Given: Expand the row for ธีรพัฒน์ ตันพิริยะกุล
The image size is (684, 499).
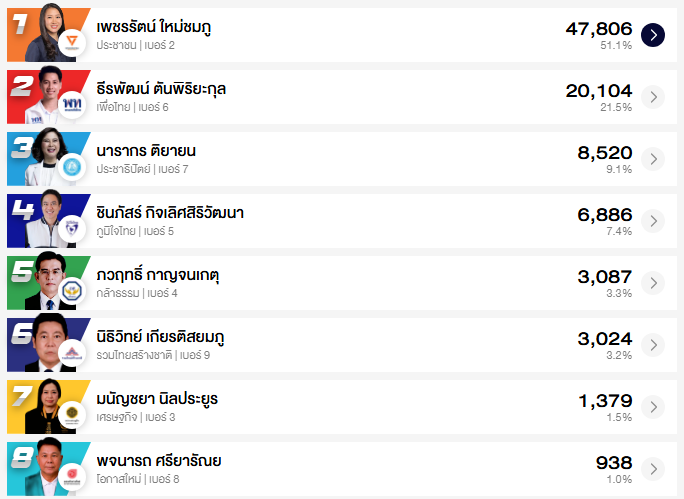Looking at the screenshot, I should click(652, 97).
